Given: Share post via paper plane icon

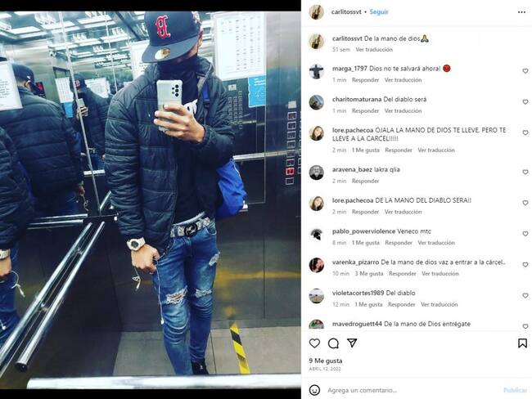Looking at the screenshot, I should (x=352, y=343).
